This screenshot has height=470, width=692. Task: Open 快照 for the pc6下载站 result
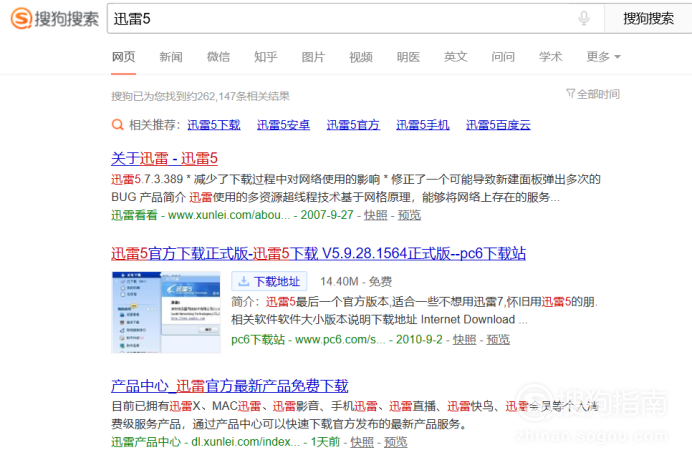pyautogui.click(x=464, y=339)
